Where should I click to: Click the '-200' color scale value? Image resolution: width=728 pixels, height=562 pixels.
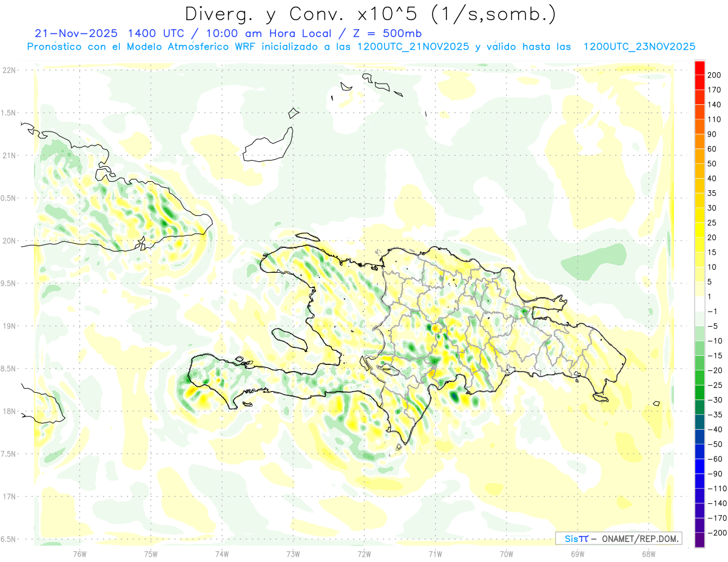pyautogui.click(x=716, y=532)
